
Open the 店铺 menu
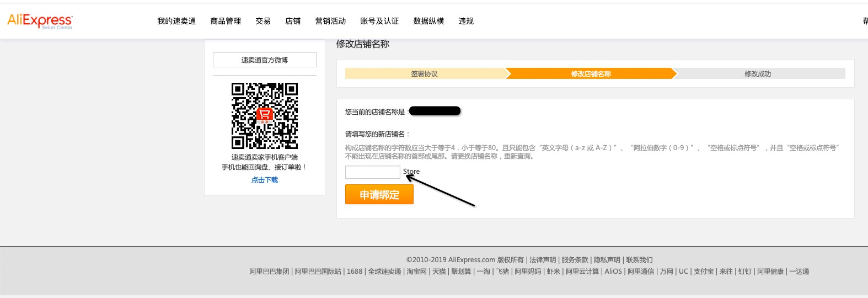pyautogui.click(x=293, y=21)
